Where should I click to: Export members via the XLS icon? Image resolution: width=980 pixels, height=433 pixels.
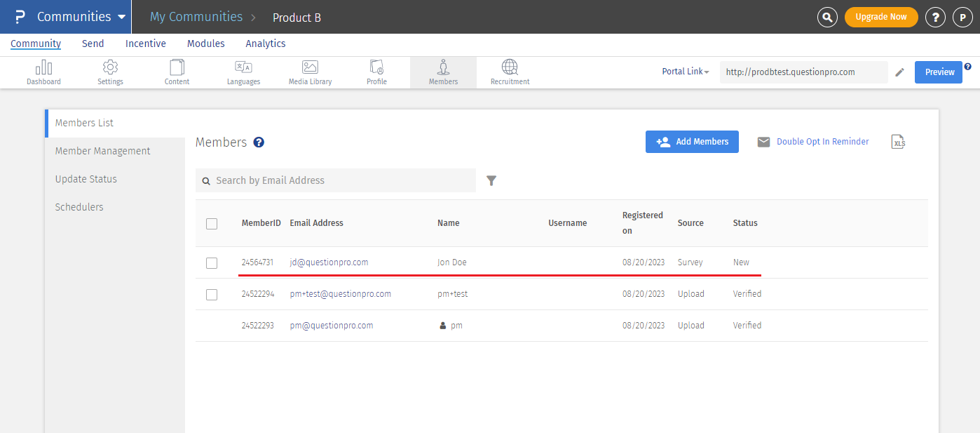898,142
